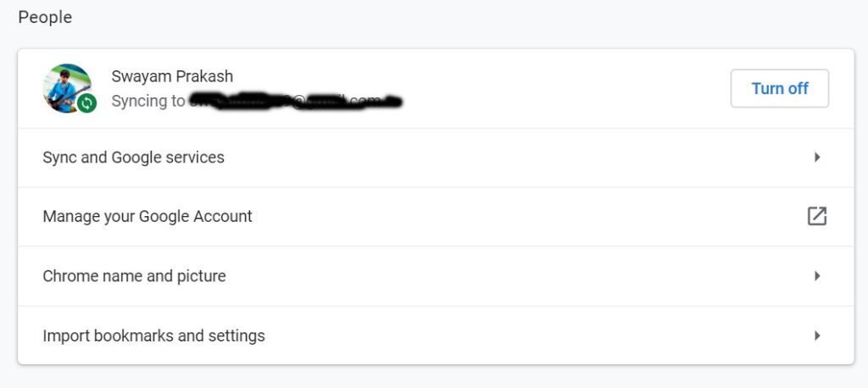Open Chrome name and picture label

coord(134,276)
